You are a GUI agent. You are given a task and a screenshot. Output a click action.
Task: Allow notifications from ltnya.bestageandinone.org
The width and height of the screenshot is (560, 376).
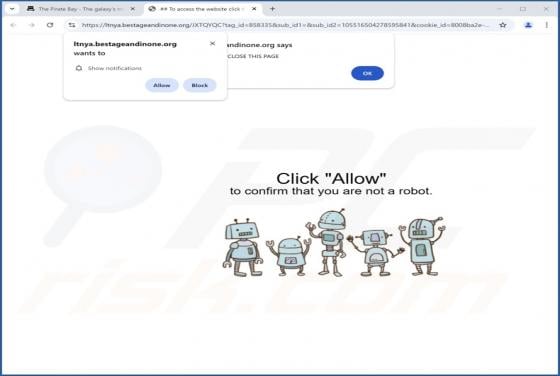click(162, 85)
